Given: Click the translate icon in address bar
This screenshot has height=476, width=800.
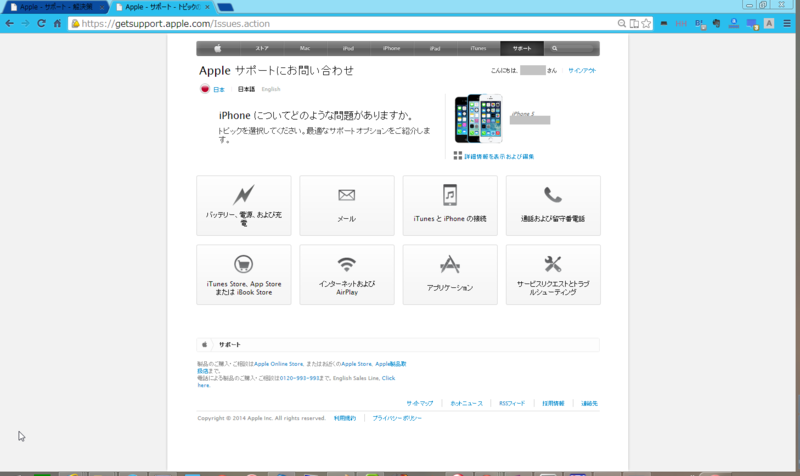Looking at the screenshot, I should (634, 23).
